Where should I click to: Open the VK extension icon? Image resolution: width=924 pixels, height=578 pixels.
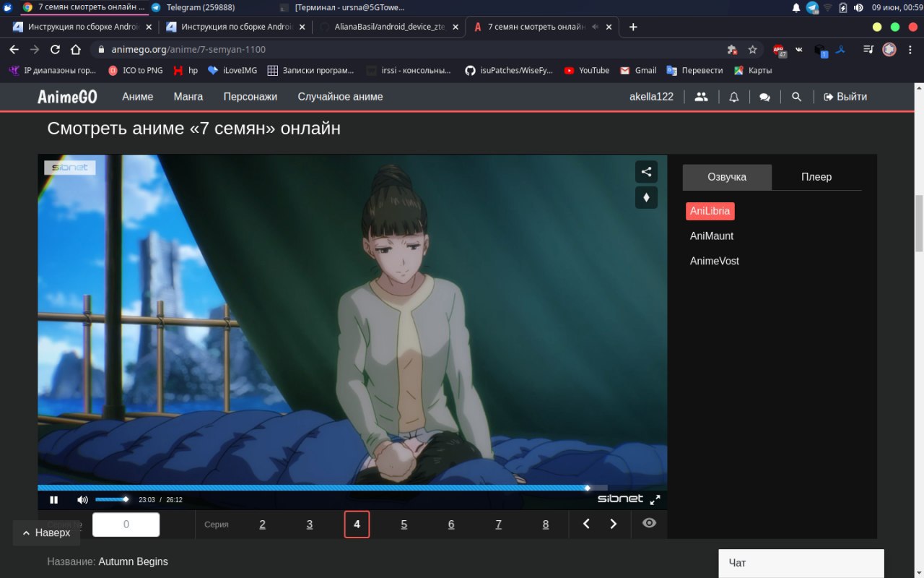[799, 50]
